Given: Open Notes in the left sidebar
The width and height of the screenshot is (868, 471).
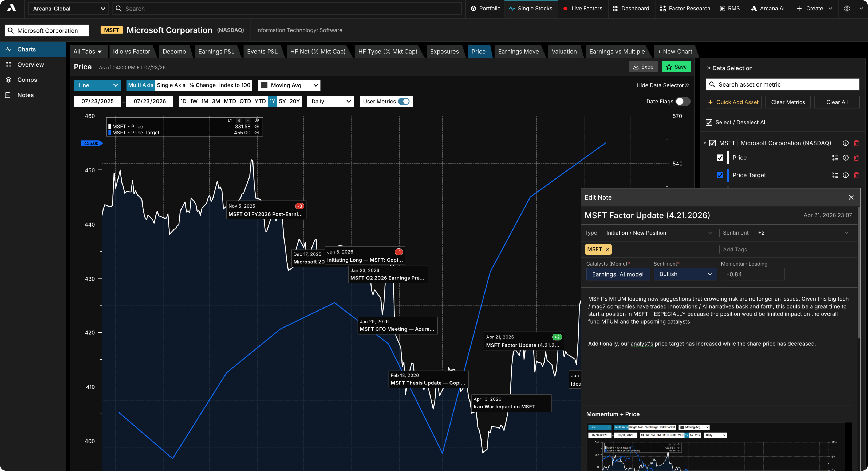Looking at the screenshot, I should pyautogui.click(x=33, y=95).
